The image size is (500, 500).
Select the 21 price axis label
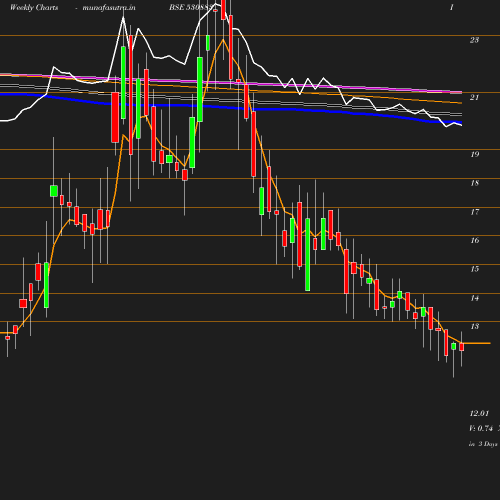[474, 97]
